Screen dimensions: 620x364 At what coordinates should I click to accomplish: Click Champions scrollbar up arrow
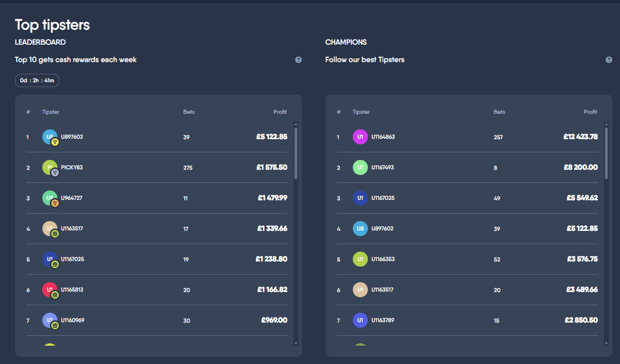point(606,124)
